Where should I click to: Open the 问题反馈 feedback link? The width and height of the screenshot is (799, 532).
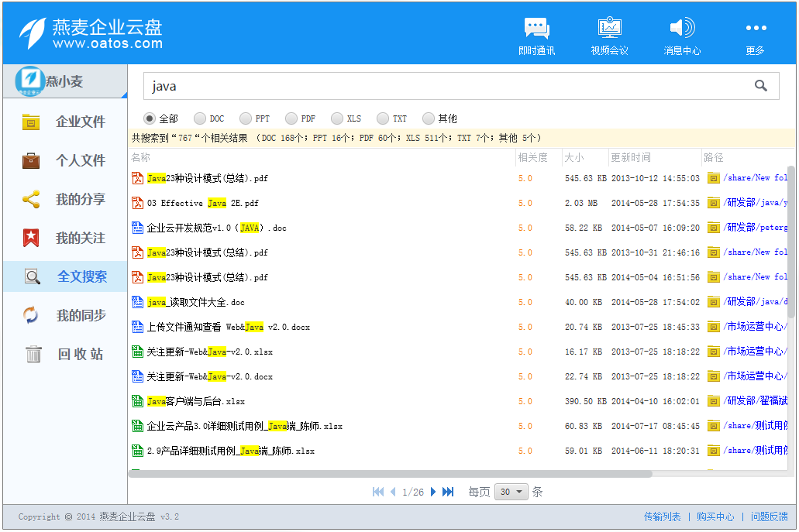point(769,517)
